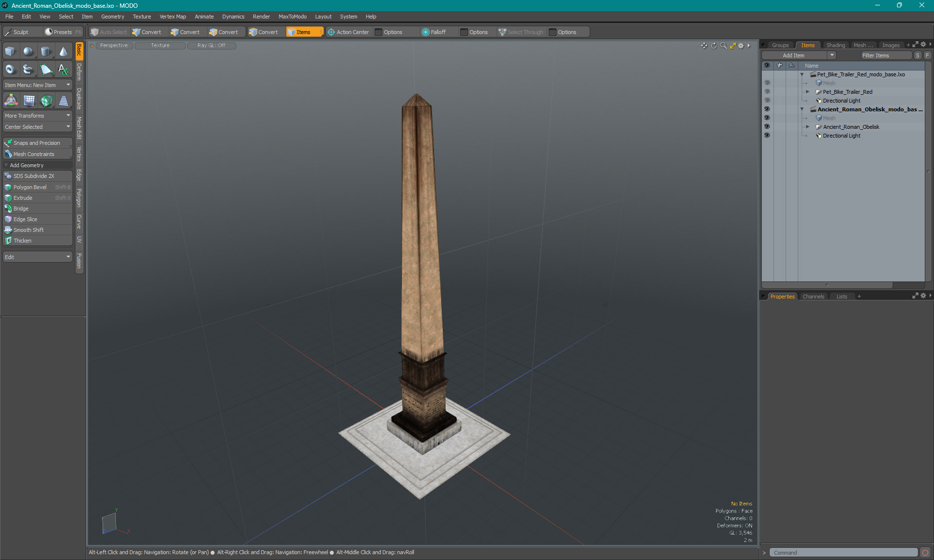Switch to the Shading tab
The image size is (934, 560).
pyautogui.click(x=835, y=45)
